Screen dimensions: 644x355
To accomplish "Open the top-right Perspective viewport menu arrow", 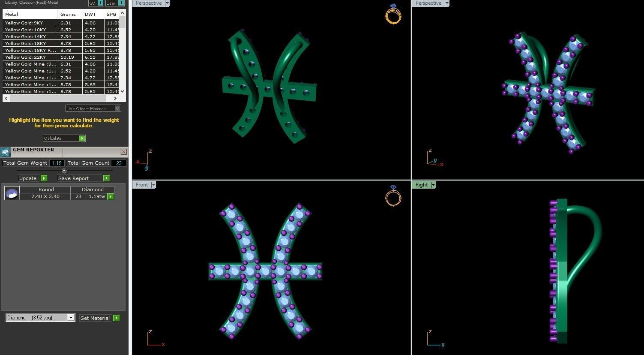I will tap(447, 3).
